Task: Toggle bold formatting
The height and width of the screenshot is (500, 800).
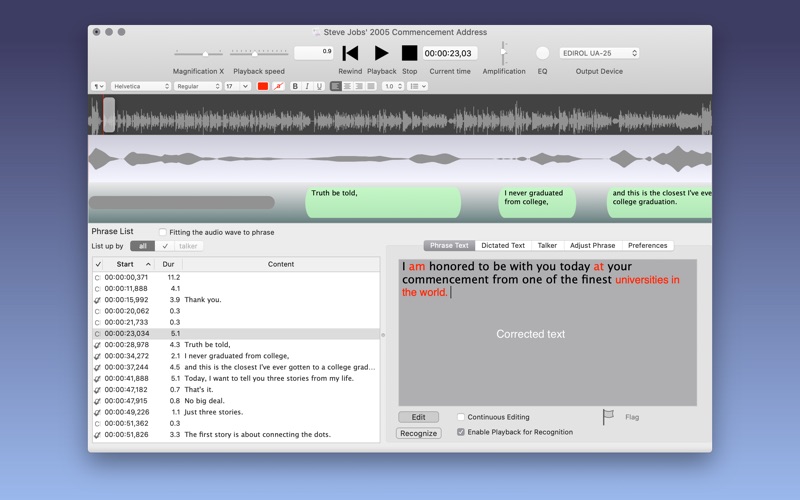Action: [x=295, y=86]
